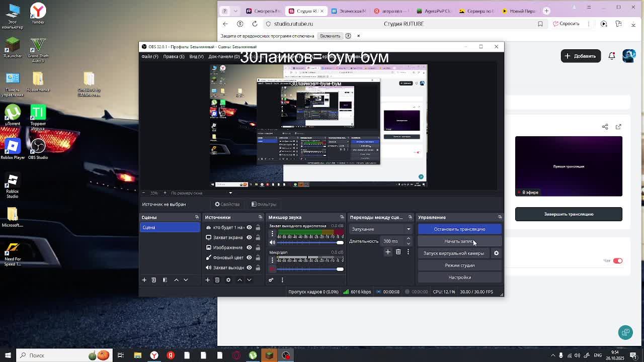
Task: Add a new scene with the plus icon
Action: (x=144, y=280)
